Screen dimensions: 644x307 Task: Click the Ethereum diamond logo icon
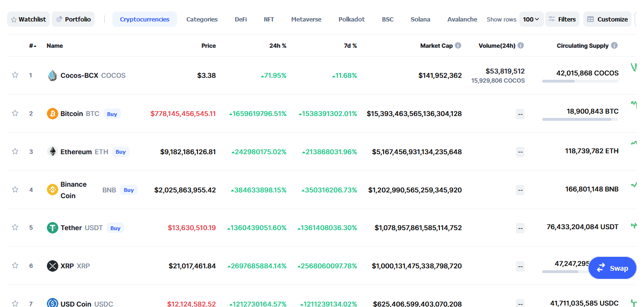click(53, 152)
